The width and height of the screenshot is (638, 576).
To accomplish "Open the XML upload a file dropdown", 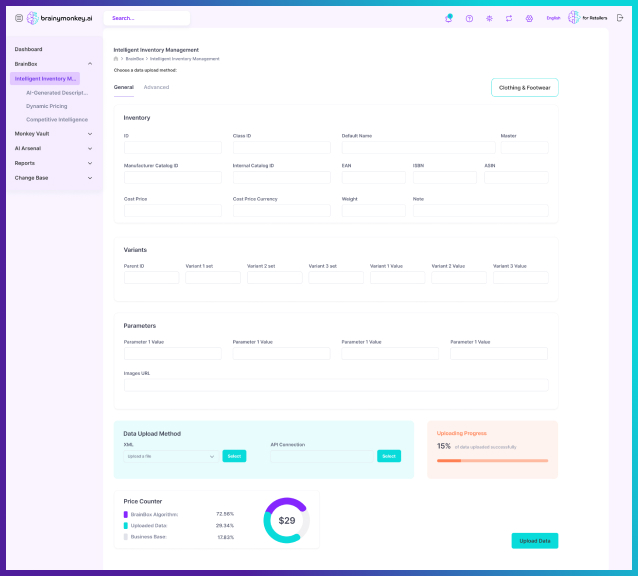I will [170, 456].
